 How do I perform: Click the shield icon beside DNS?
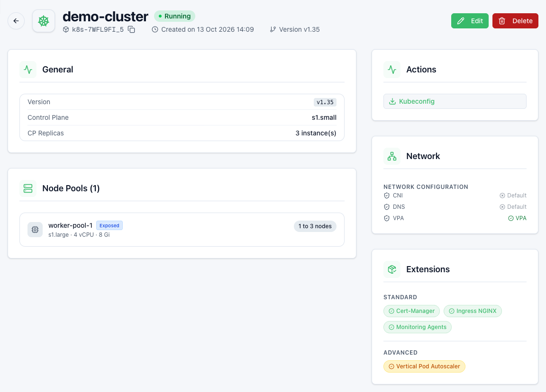pyautogui.click(x=387, y=207)
